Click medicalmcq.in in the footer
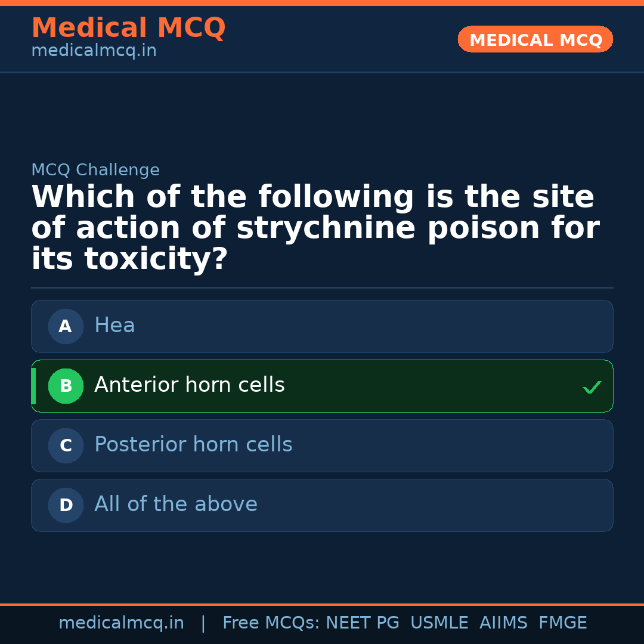Screen dimensions: 644x644 pyautogui.click(x=122, y=622)
